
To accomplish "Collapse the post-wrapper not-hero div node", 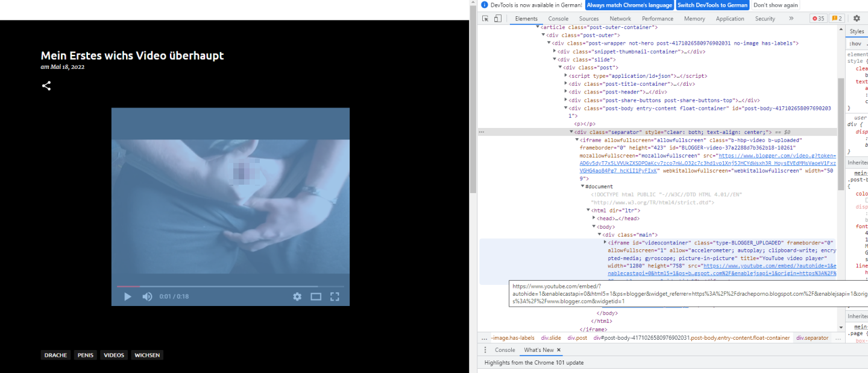I will pos(549,43).
